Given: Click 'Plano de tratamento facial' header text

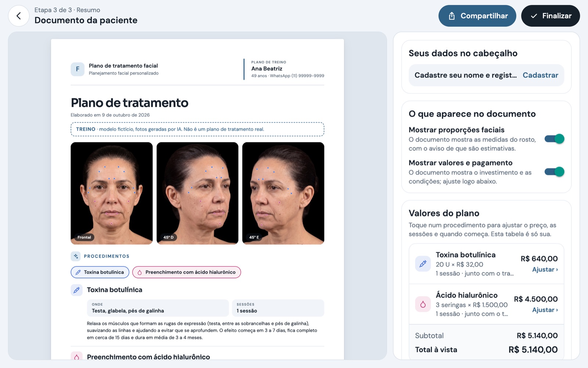Looking at the screenshot, I should click(123, 66).
